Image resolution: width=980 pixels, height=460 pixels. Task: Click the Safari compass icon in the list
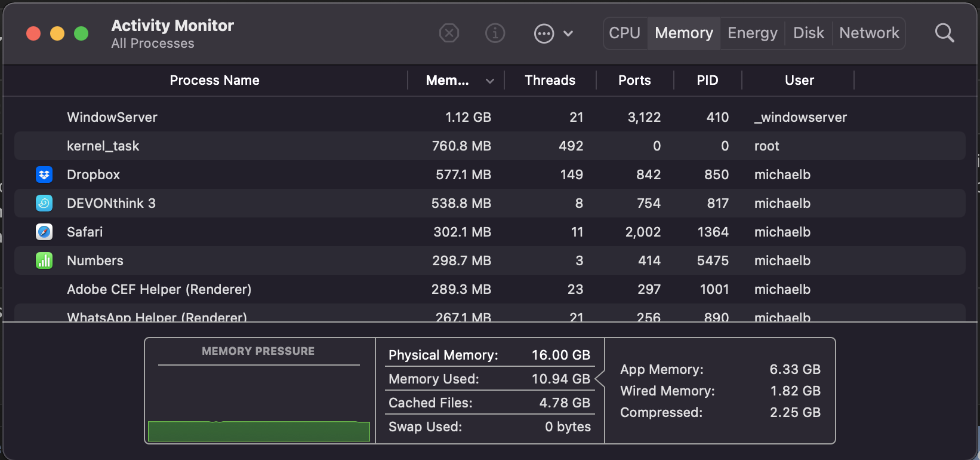(44, 232)
